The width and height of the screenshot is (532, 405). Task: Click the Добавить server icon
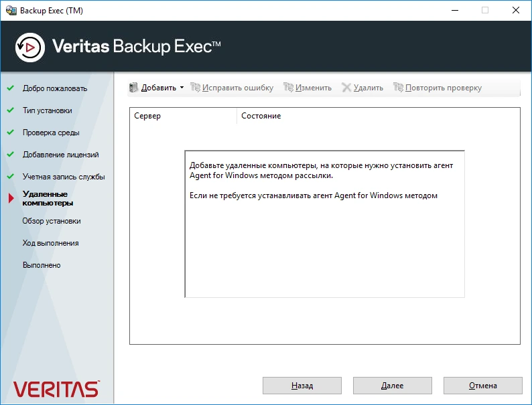coord(133,88)
